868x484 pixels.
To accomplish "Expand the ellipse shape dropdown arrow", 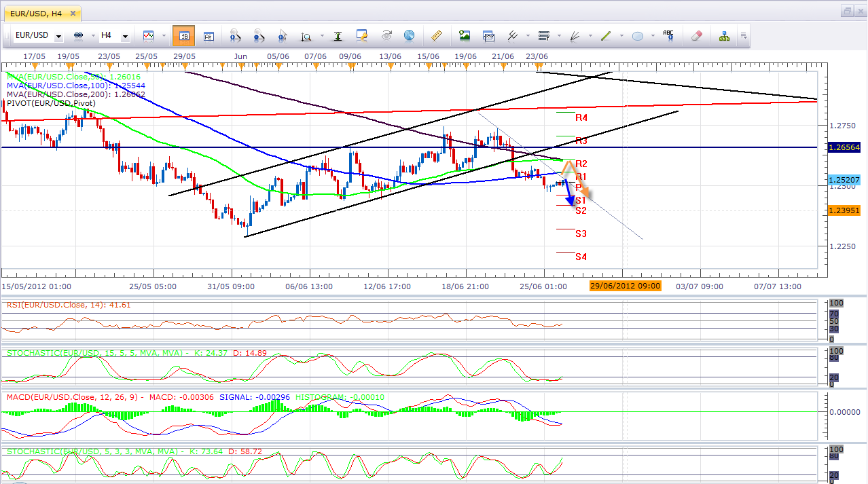I will point(652,36).
